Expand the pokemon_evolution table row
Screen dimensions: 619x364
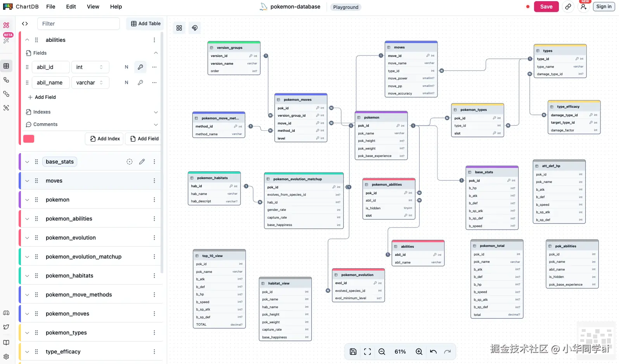coord(27,238)
